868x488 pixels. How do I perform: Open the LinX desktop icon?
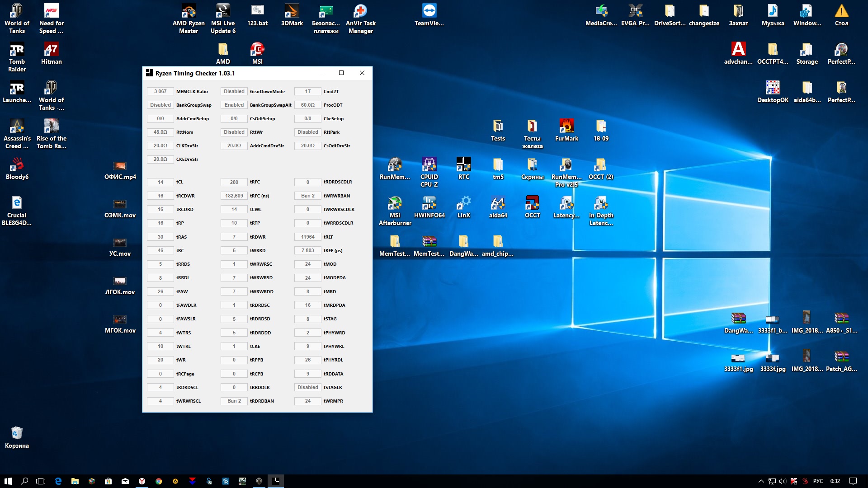pyautogui.click(x=463, y=203)
